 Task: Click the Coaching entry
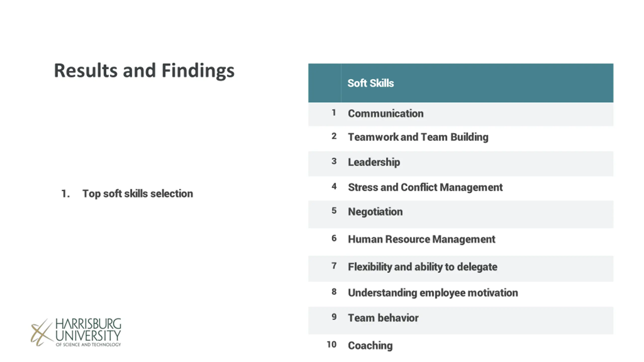coord(370,346)
